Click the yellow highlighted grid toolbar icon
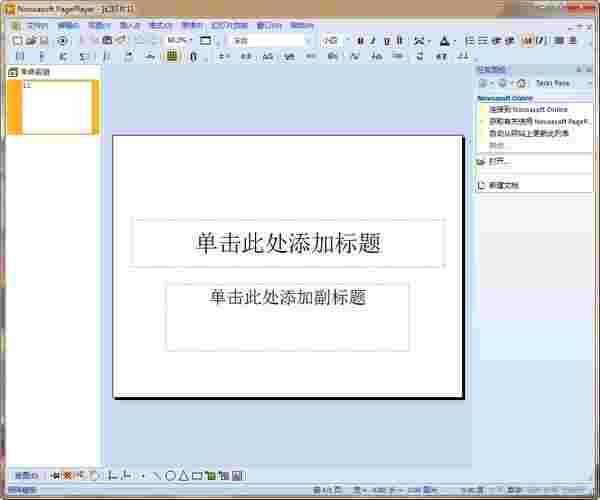Image resolution: width=600 pixels, height=500 pixels. [172, 57]
